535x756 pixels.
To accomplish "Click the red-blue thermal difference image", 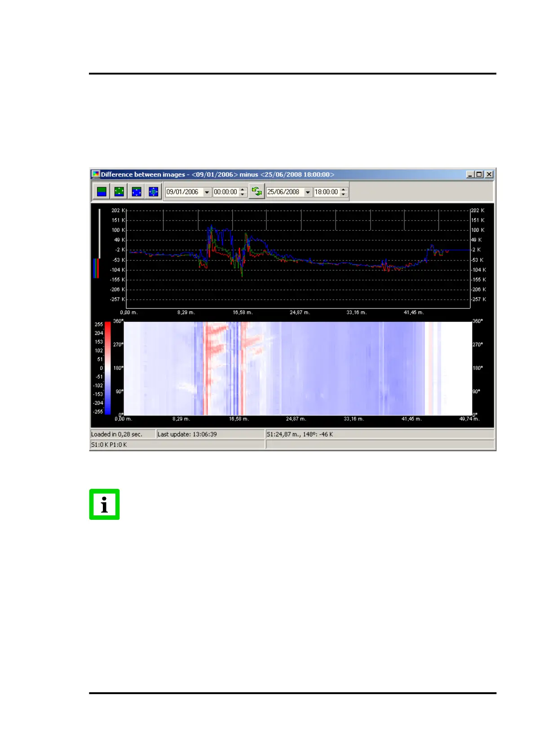I will click(x=298, y=368).
